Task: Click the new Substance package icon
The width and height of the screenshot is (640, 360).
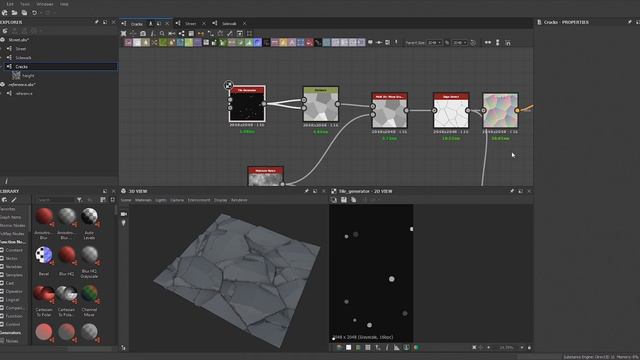Action: (4, 13)
